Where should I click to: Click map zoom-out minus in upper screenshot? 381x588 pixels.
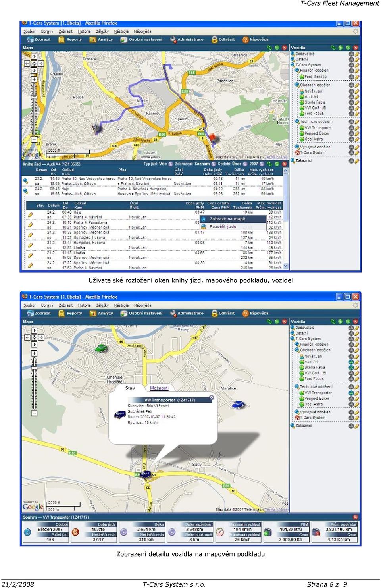pos(34,139)
